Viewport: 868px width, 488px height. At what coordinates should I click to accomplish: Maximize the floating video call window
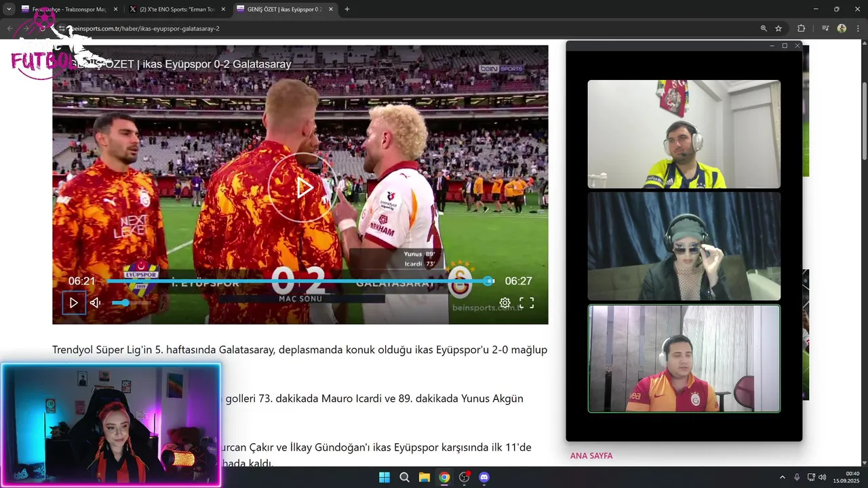785,45
